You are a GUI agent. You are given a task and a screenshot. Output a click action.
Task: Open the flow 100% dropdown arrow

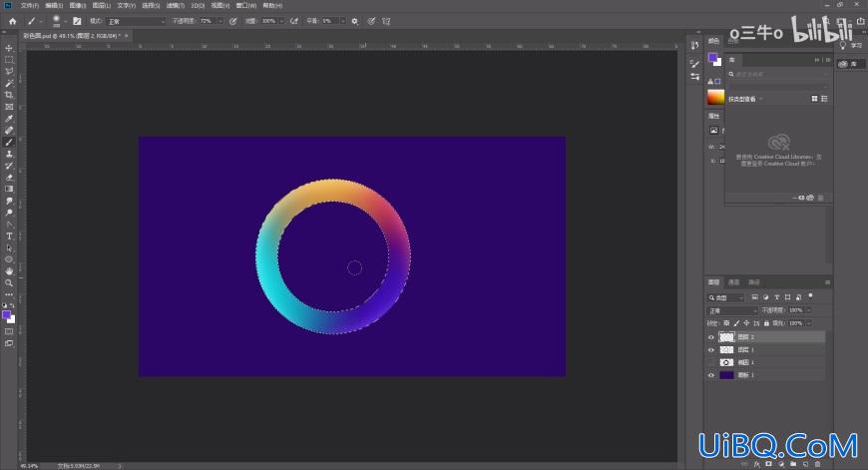click(x=281, y=21)
